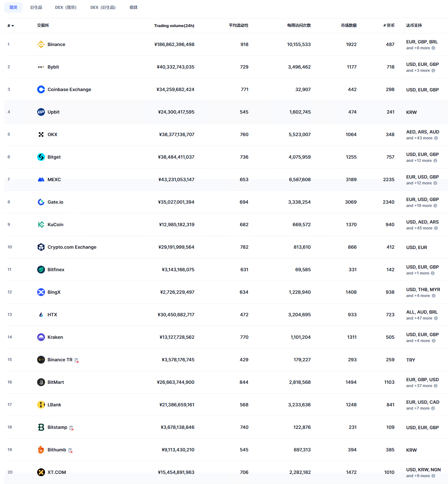Open the XT.COM exchange link
Screen dimensions: 448x484
57,472
